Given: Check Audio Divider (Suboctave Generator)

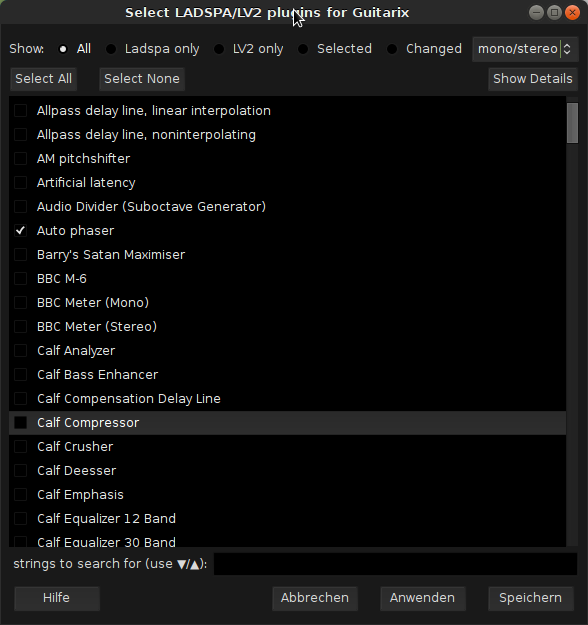Looking at the screenshot, I should pos(20,206).
